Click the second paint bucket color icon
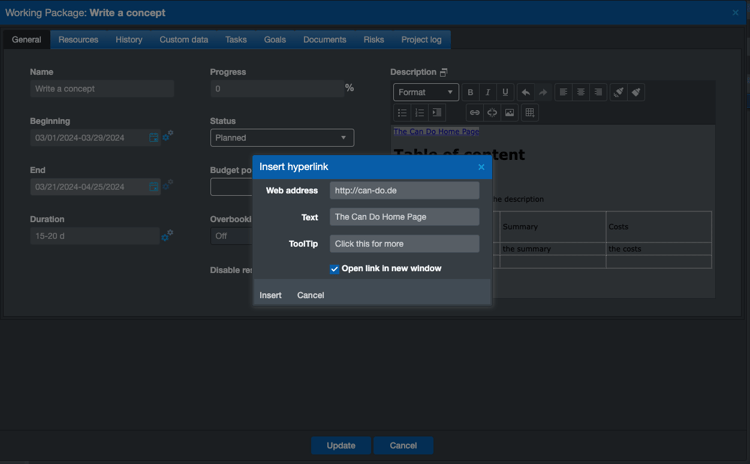This screenshot has width=750, height=464. (636, 92)
